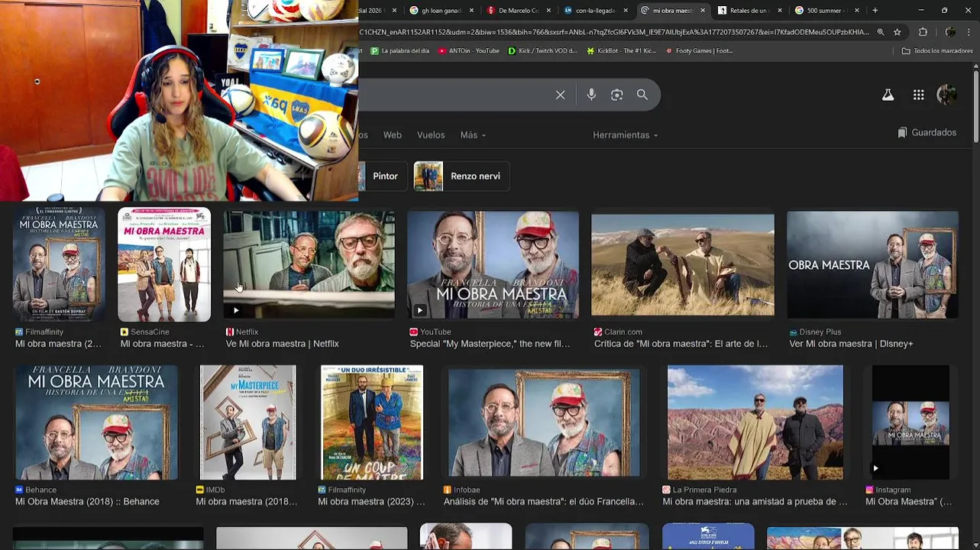Click the 'Infobae' source label
The image size is (980, 550).
(x=467, y=490)
